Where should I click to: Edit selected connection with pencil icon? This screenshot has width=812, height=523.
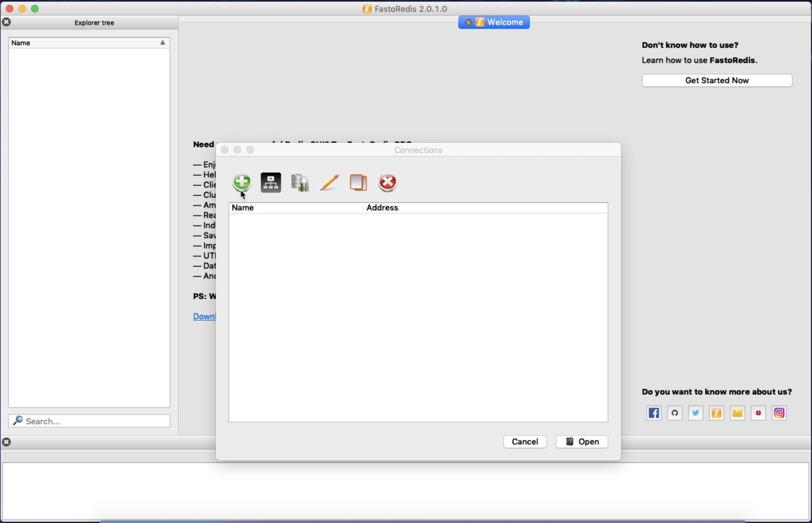(329, 182)
